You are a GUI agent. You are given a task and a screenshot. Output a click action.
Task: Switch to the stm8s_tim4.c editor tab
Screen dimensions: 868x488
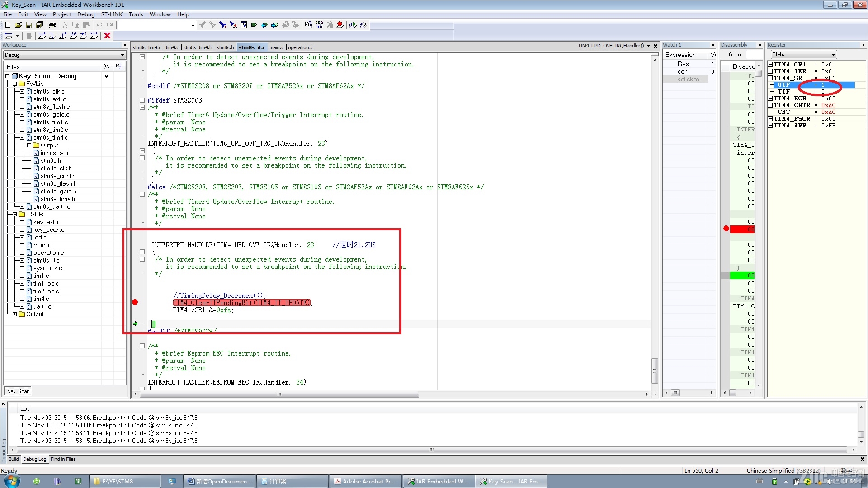pos(146,47)
